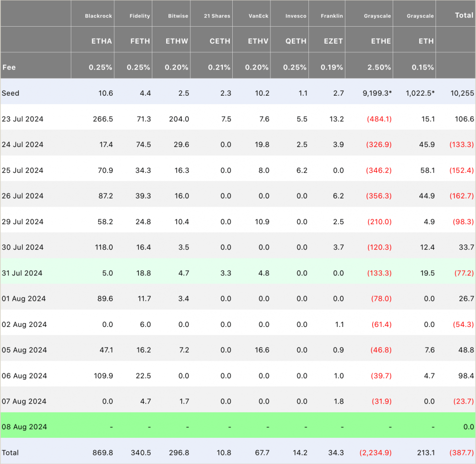Image resolution: width=476 pixels, height=464 pixels.
Task: Select the (210.0) outflow value
Action: pos(379,222)
